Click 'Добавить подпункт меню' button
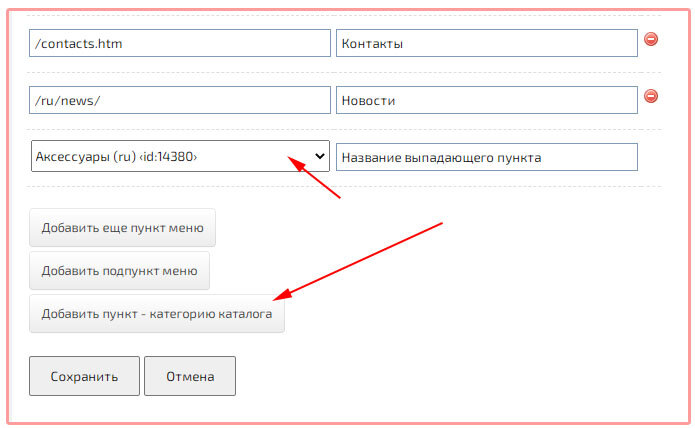The height and width of the screenshot is (428, 695). pos(120,270)
